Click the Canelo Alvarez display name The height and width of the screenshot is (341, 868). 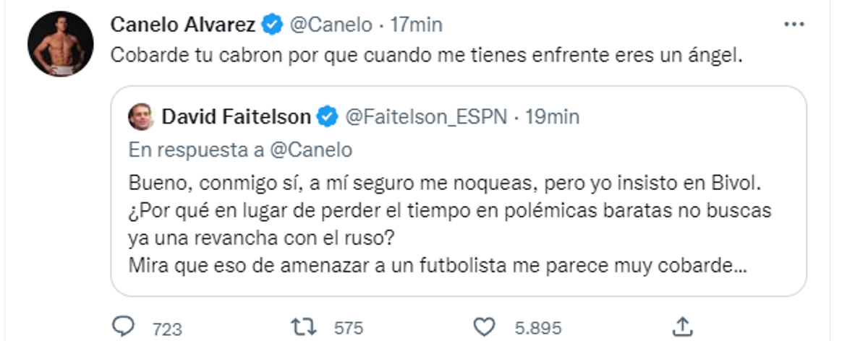182,25
